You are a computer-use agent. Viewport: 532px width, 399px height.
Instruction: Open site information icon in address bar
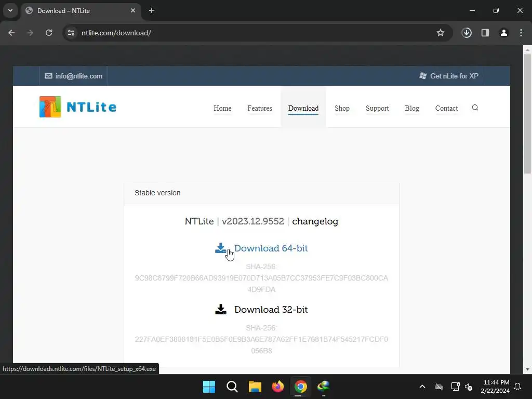pos(71,33)
